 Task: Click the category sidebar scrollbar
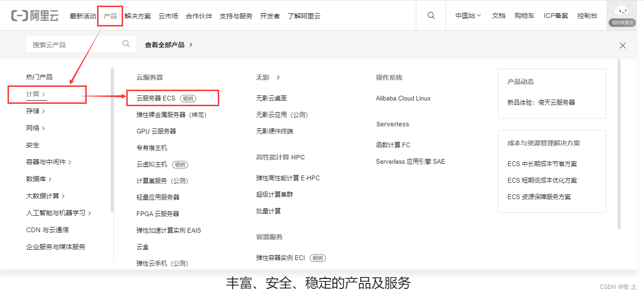pos(112,141)
